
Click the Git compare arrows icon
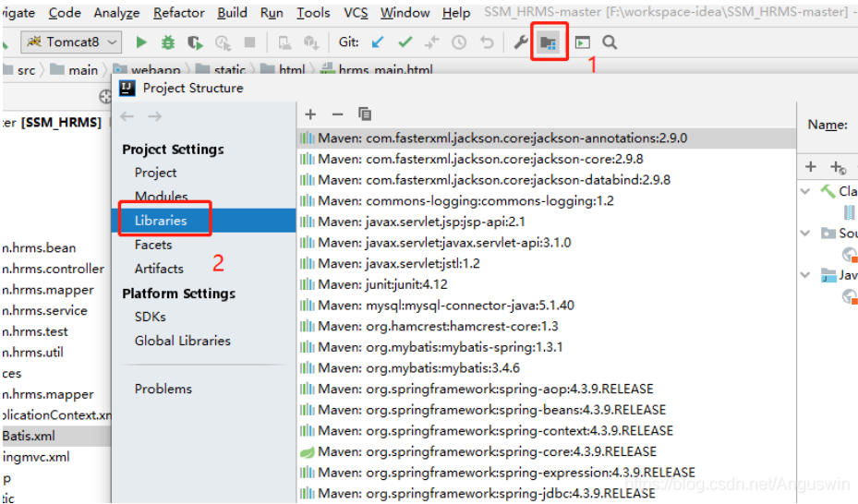pyautogui.click(x=431, y=42)
